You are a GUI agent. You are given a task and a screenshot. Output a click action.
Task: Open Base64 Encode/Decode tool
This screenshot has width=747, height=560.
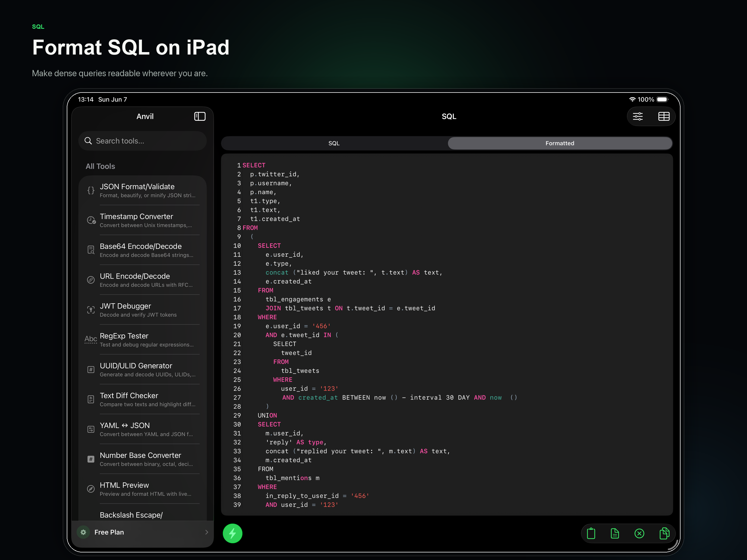pos(143,250)
